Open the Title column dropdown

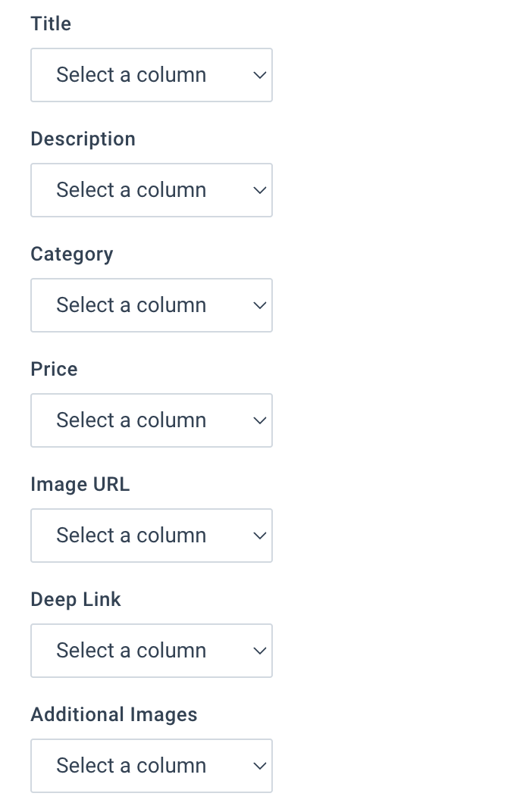click(152, 75)
